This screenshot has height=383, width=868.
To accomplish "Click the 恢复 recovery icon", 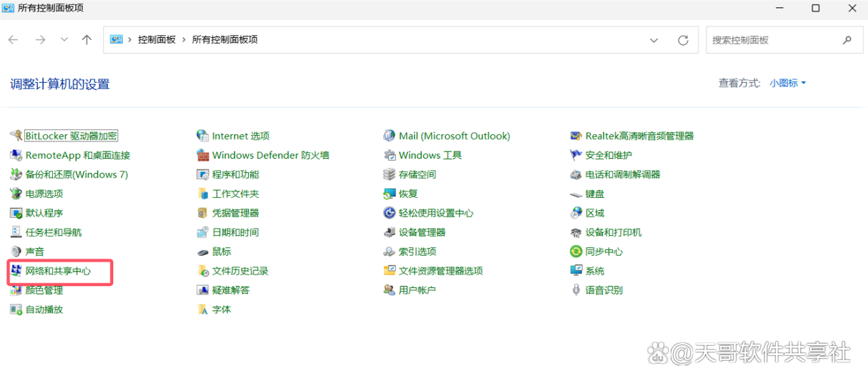I will click(x=389, y=194).
